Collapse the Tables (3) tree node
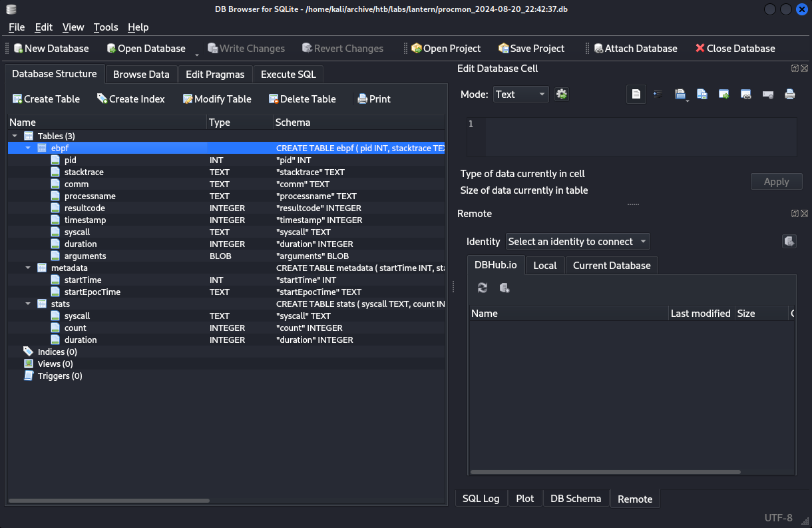 click(x=15, y=136)
